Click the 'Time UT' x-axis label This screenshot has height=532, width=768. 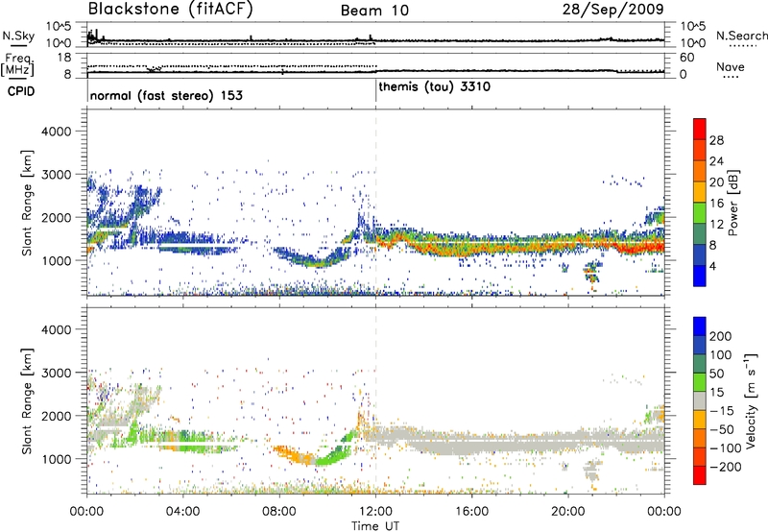click(x=375, y=526)
